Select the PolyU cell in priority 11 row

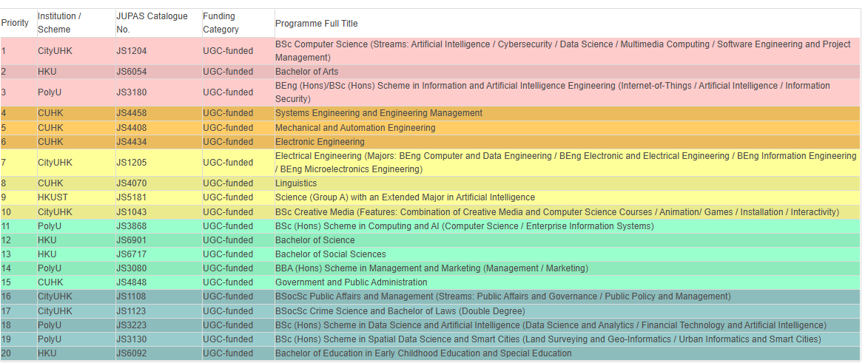(50, 226)
